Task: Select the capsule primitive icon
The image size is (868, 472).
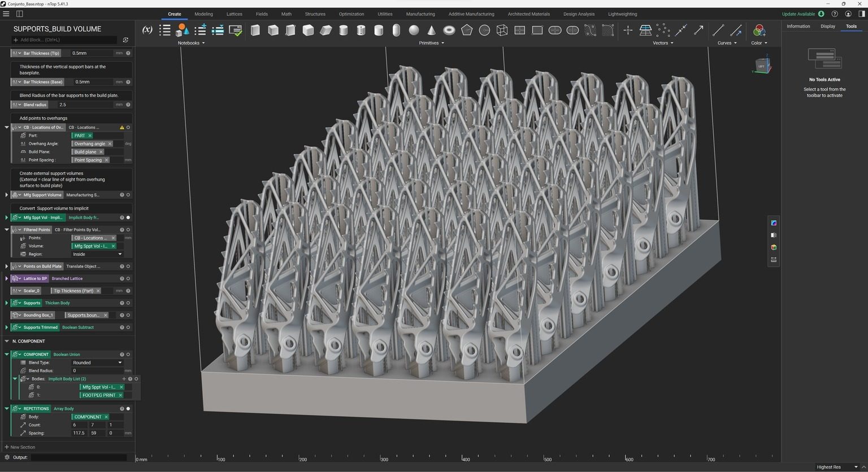Action: 396,30
